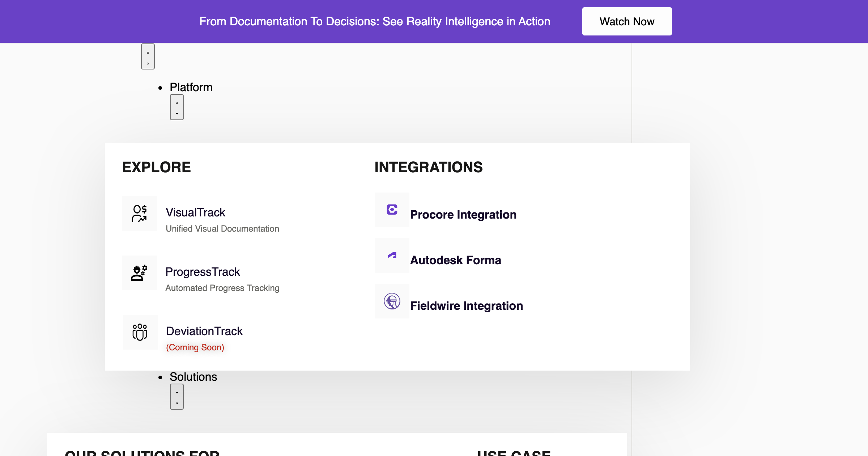The image size is (868, 456).
Task: Open Autodesk Forma link
Action: (456, 260)
